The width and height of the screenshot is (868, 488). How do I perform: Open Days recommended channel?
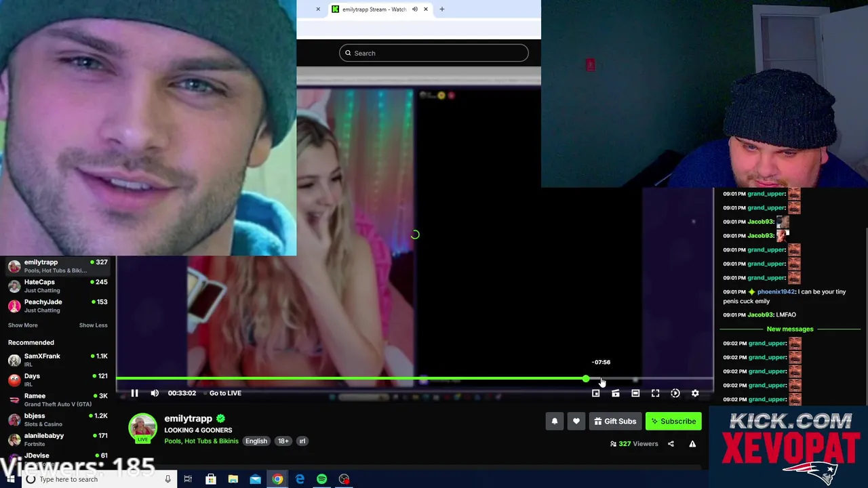(x=58, y=380)
